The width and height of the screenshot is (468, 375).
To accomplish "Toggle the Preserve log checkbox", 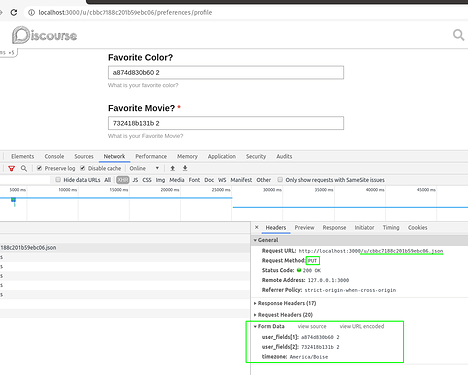I will (x=39, y=168).
